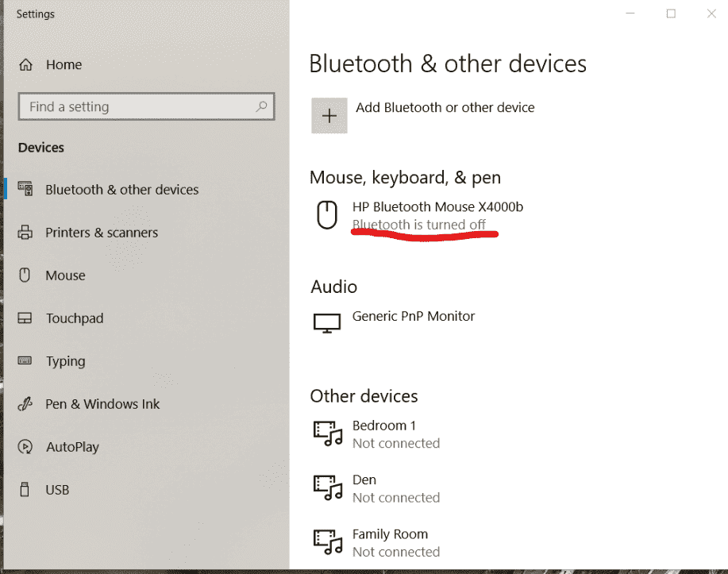Click the Bluetooth & other devices sidebar icon
Screen dimensions: 728x574
25,188
